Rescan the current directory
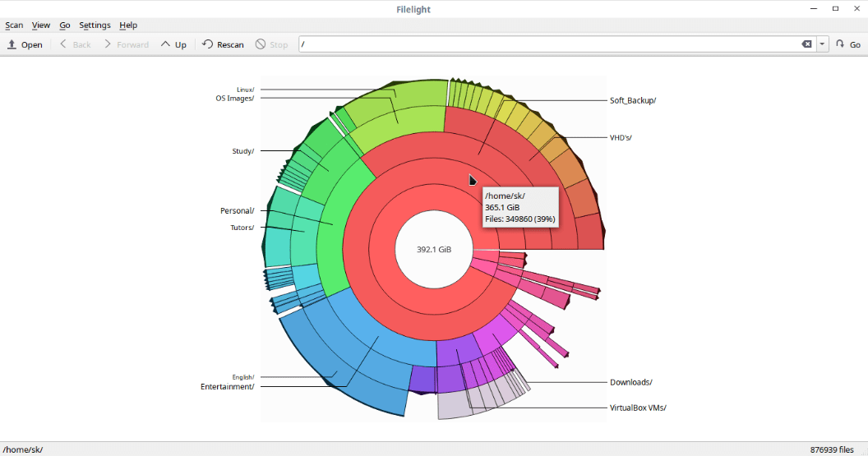Screen dimensions: 868x456 coord(223,44)
